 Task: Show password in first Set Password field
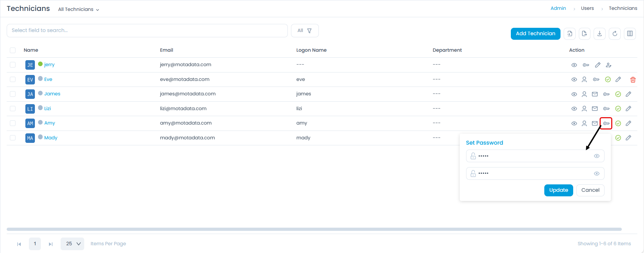pos(596,156)
